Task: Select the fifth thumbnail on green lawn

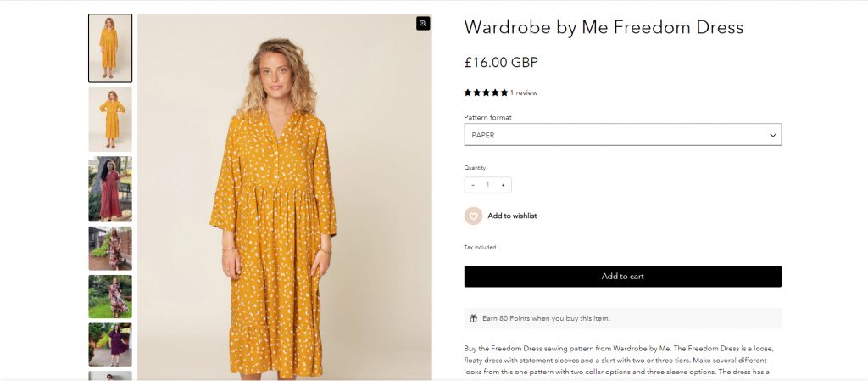Action: point(110,296)
